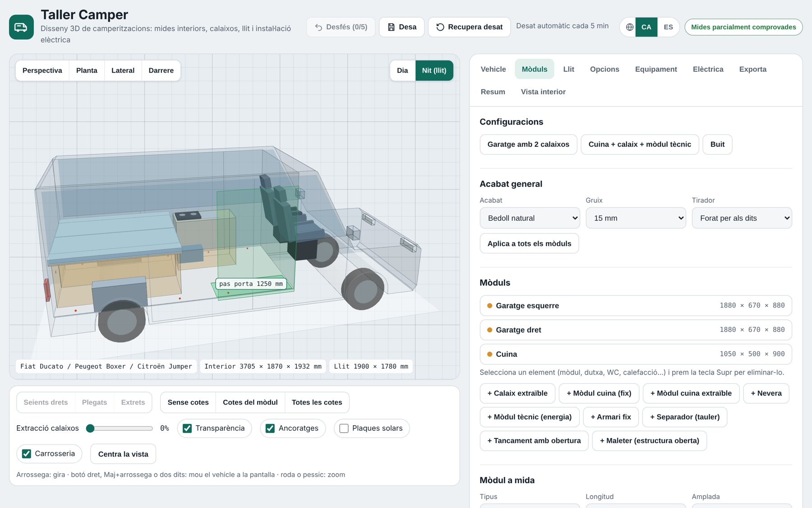Click the floppy disk save icon
Viewport: 812px width, 508px height.
point(391,27)
